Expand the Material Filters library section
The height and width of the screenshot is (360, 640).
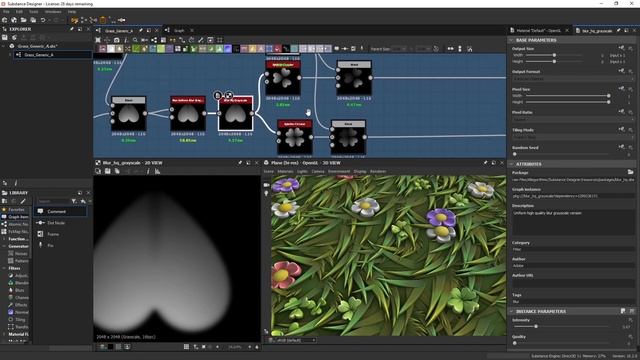pyautogui.click(x=4, y=334)
